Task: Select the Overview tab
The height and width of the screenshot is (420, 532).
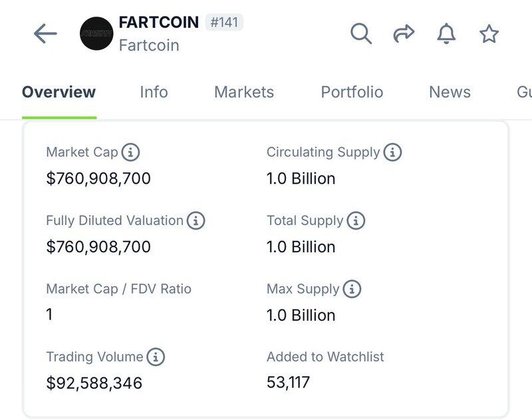Action: click(x=59, y=92)
